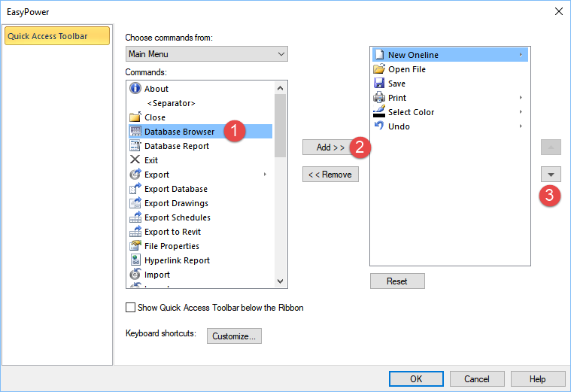Click the About info icon
Image resolution: width=571 pixels, height=392 pixels.
coord(135,89)
